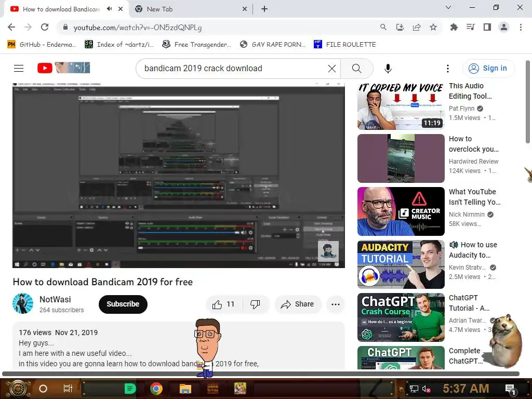
Task: Open File Explorer from the taskbar
Action: point(185,389)
